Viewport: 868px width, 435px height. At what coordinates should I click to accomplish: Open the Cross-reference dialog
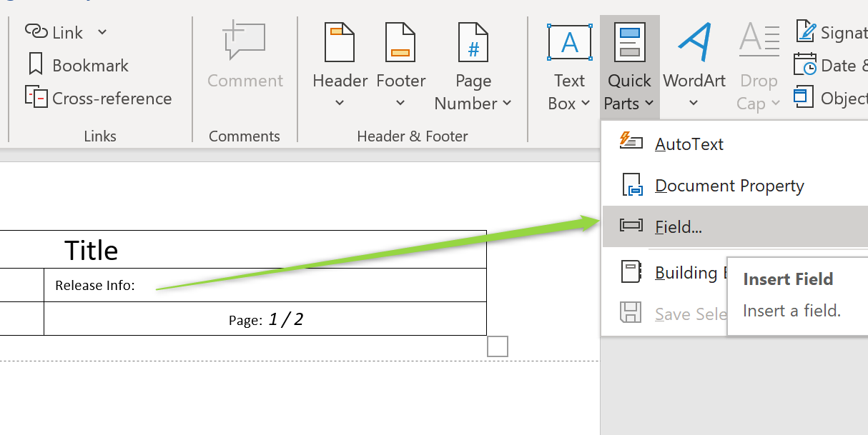pyautogui.click(x=99, y=98)
